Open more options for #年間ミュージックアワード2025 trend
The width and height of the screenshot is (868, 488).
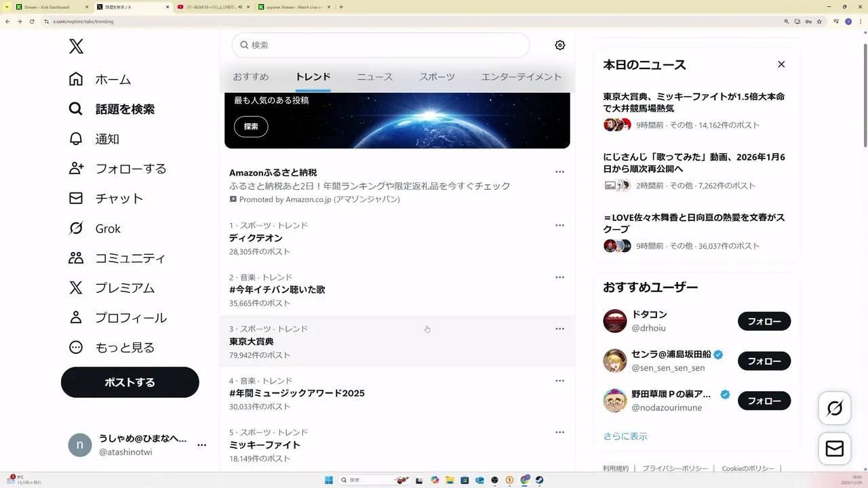(x=560, y=381)
